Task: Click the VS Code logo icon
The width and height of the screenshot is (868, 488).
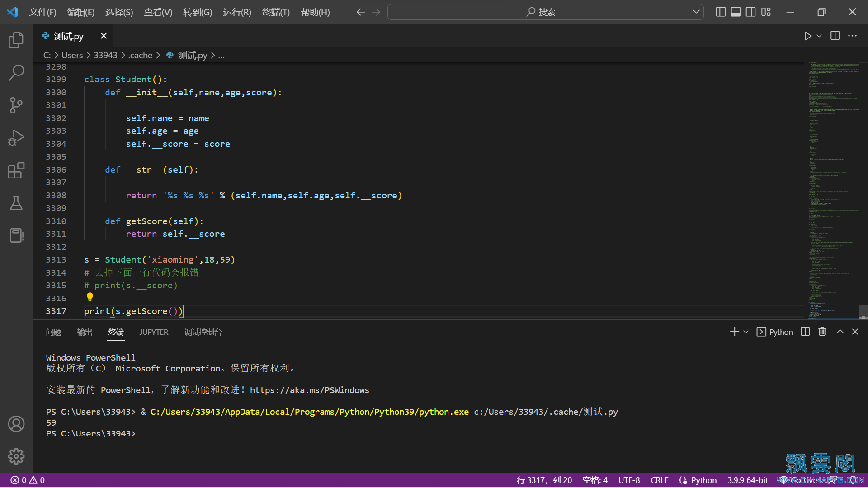Action: (12, 12)
